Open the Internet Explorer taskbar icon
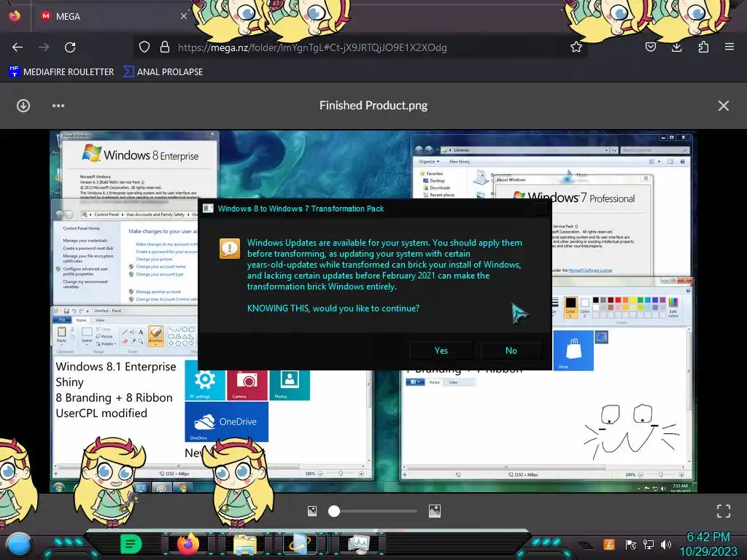This screenshot has width=747, height=560. pyautogui.click(x=301, y=544)
